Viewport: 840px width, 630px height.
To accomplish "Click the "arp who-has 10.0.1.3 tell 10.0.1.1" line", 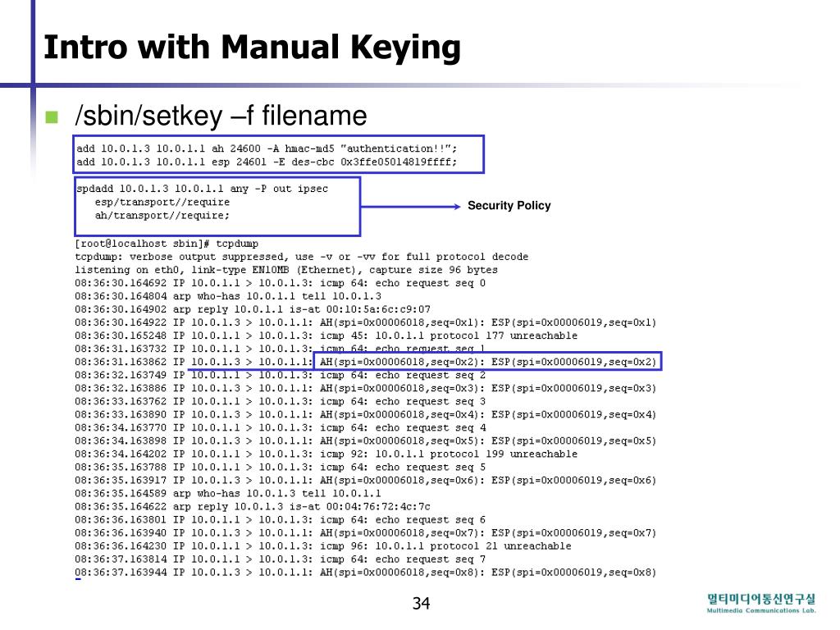I will 228,493.
